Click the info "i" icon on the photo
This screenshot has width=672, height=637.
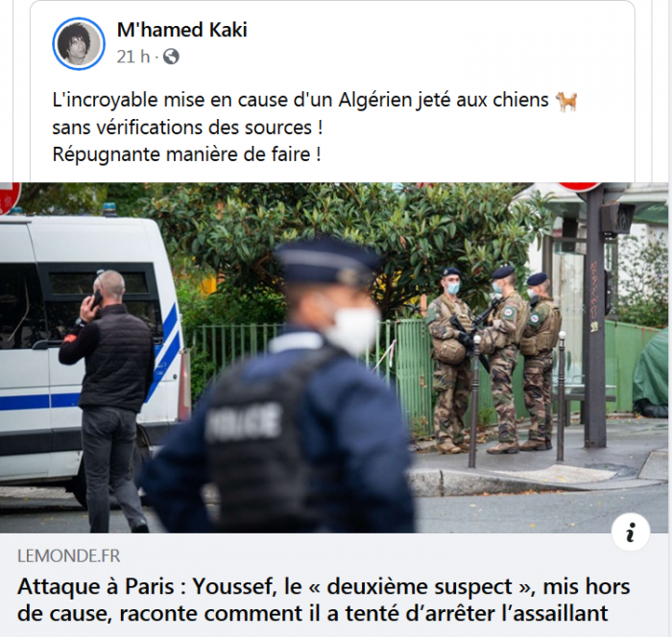(x=631, y=532)
